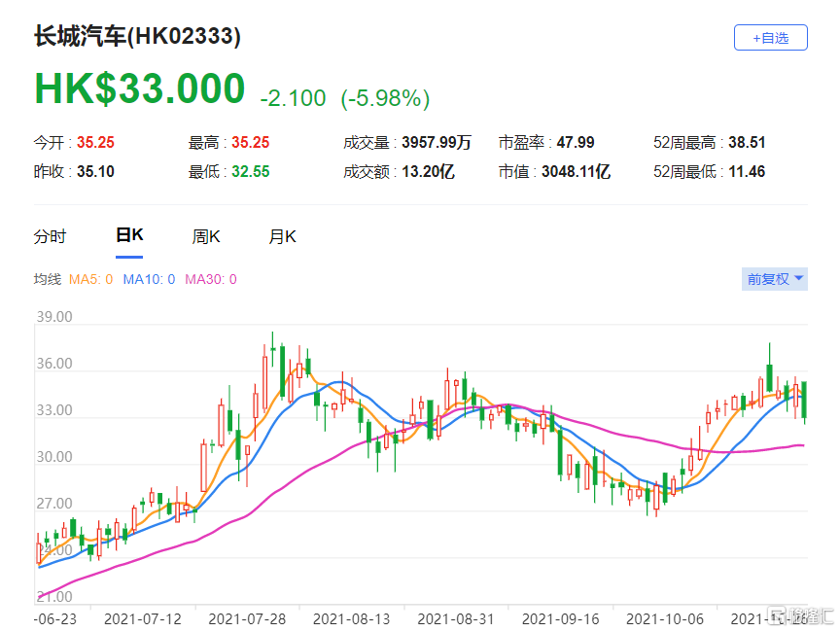The height and width of the screenshot is (632, 840).
Task: Click the 30.00 price axis label
Action: point(54,457)
